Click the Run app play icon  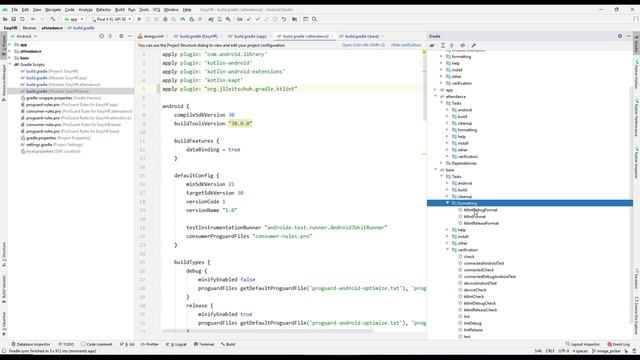click(x=139, y=19)
